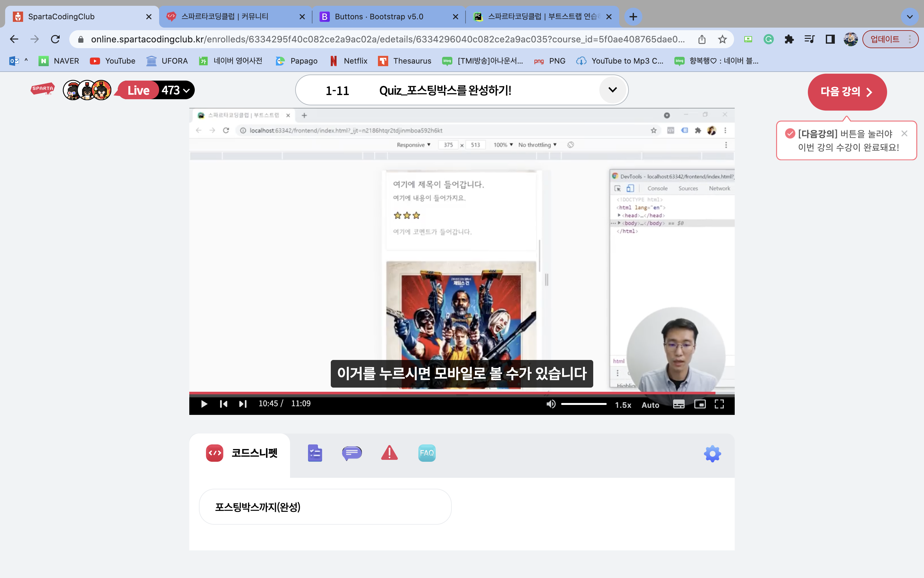Go forward in browser history
Image resolution: width=924 pixels, height=578 pixels.
[35, 39]
